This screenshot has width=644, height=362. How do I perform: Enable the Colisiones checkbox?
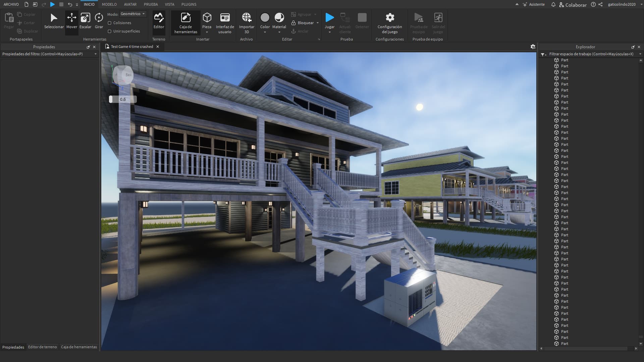click(x=109, y=23)
